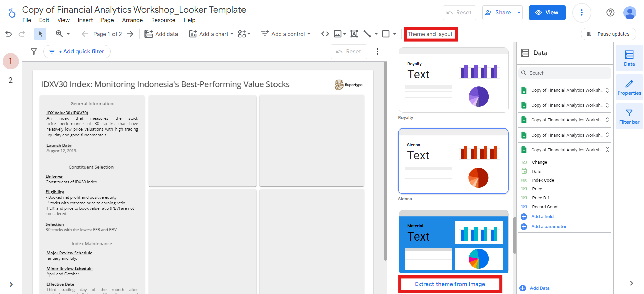Open the zoom level dropdown arrow
This screenshot has height=294, width=644.
[68, 34]
